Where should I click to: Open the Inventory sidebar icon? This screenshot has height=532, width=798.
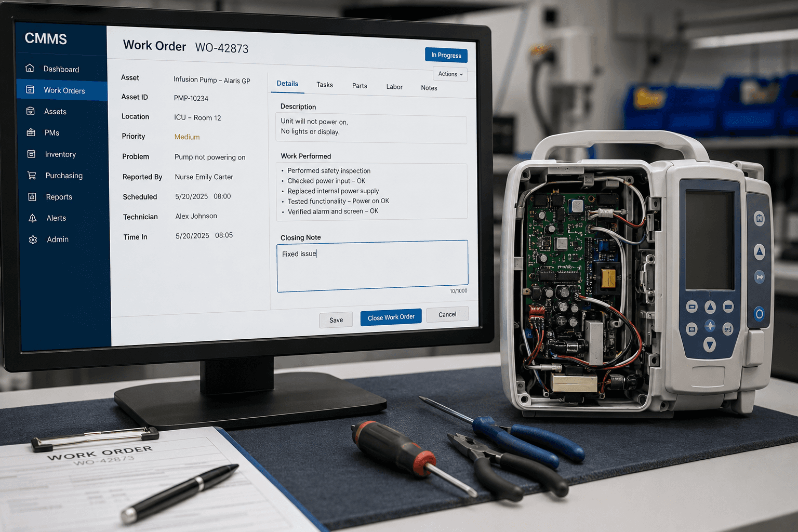pyautogui.click(x=31, y=154)
